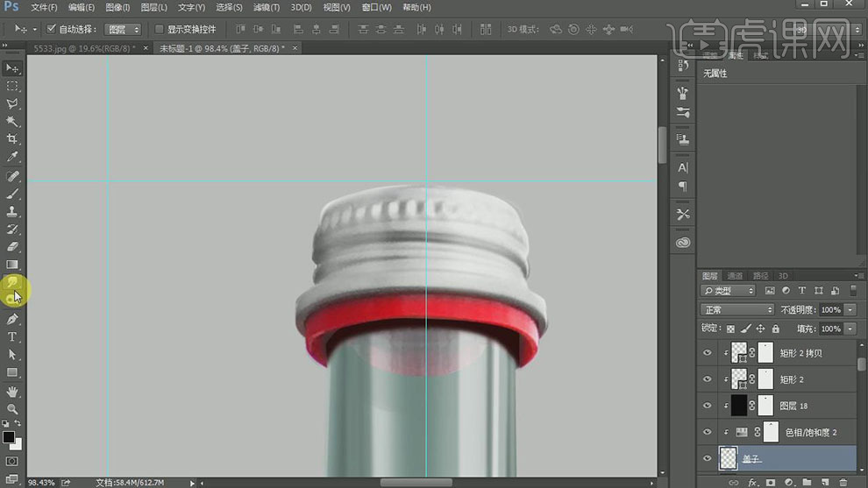Open the blend mode 正常 dropdown
The height and width of the screenshot is (488, 868).
[736, 310]
